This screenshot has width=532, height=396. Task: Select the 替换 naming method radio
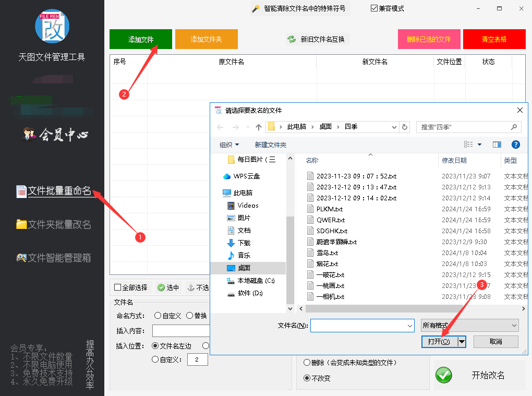189,315
